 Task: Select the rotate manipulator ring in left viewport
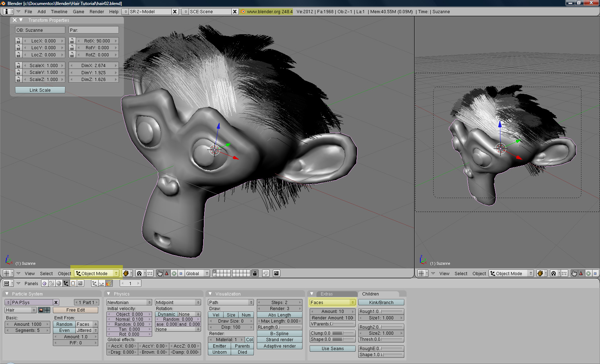pos(174,273)
